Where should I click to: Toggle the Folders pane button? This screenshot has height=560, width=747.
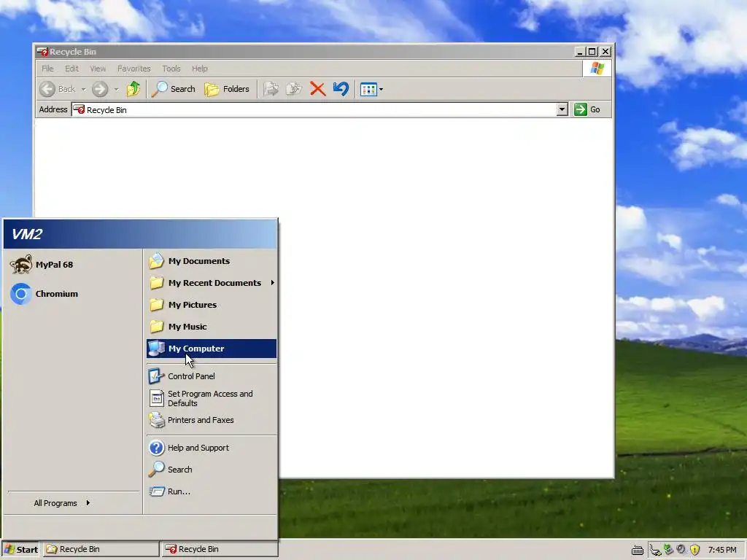click(227, 89)
